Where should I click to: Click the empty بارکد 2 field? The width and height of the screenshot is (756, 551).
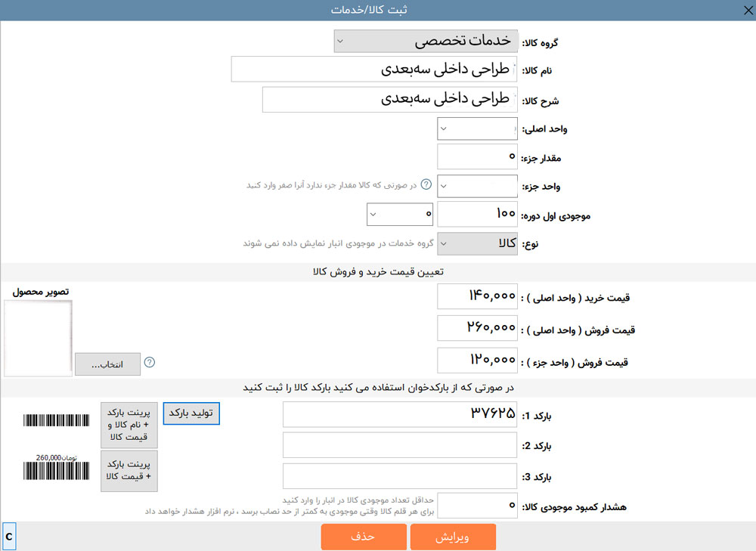pyautogui.click(x=400, y=445)
